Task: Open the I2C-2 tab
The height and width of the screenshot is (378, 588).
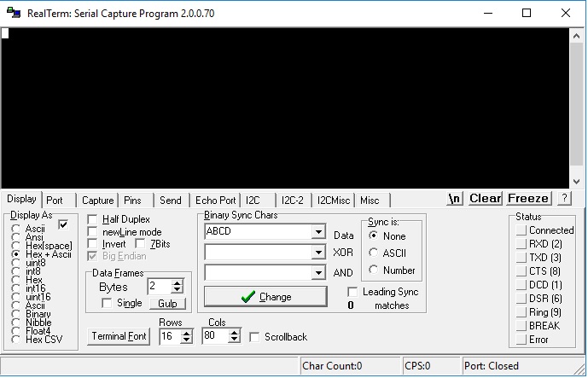Action: click(293, 201)
